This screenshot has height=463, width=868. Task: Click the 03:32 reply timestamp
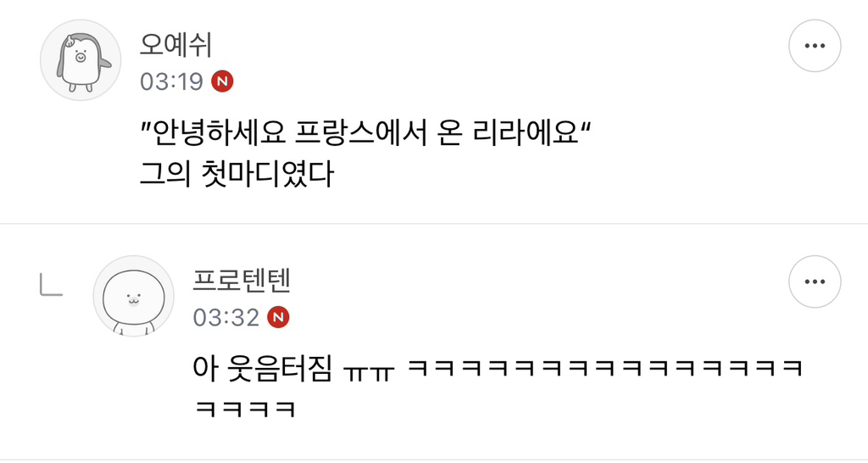[x=225, y=317]
